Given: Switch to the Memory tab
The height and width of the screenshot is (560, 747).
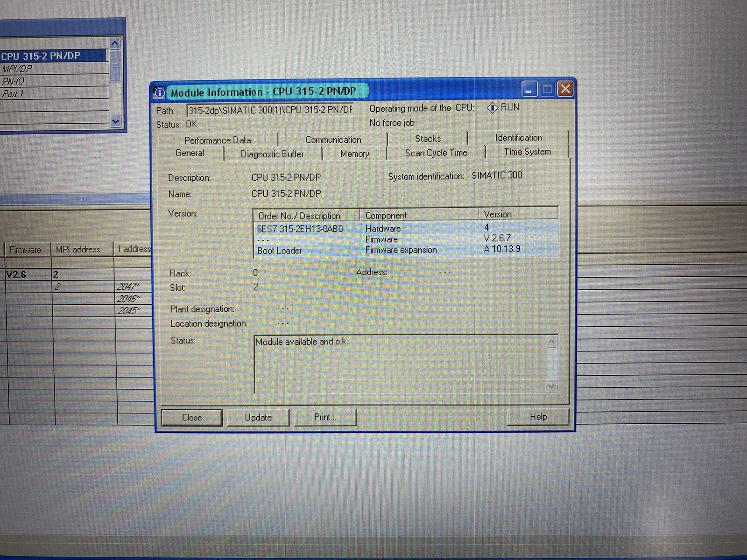Looking at the screenshot, I should pos(354,154).
